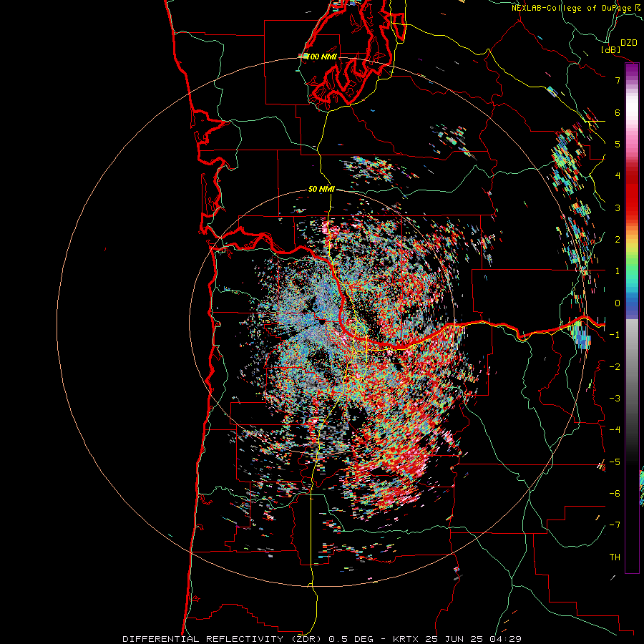Click the '-2' value on color scale
The image size is (644, 644).
tap(615, 367)
